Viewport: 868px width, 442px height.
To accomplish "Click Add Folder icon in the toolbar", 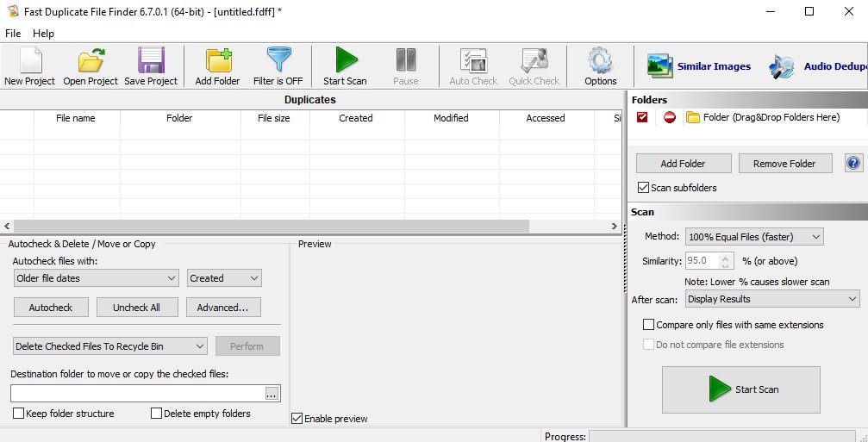I will point(218,59).
